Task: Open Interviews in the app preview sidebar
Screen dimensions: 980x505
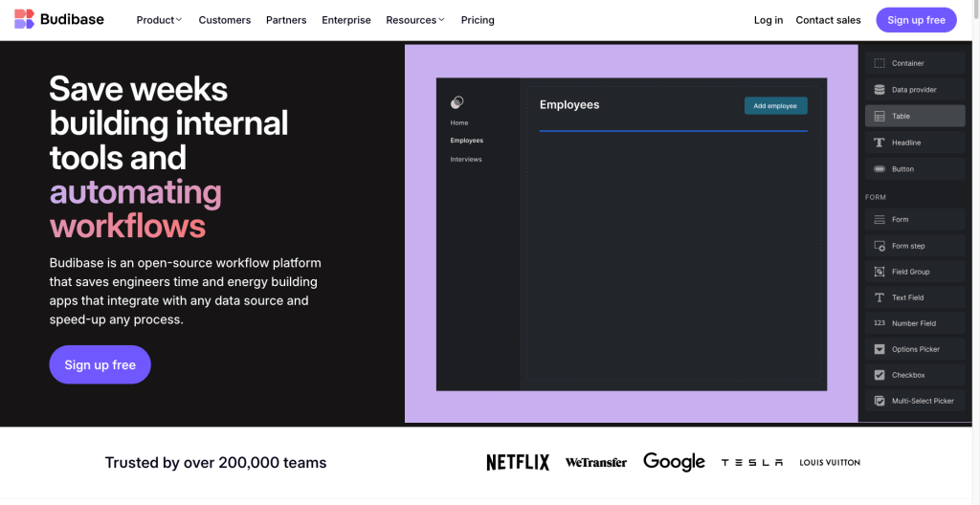Action: (466, 160)
